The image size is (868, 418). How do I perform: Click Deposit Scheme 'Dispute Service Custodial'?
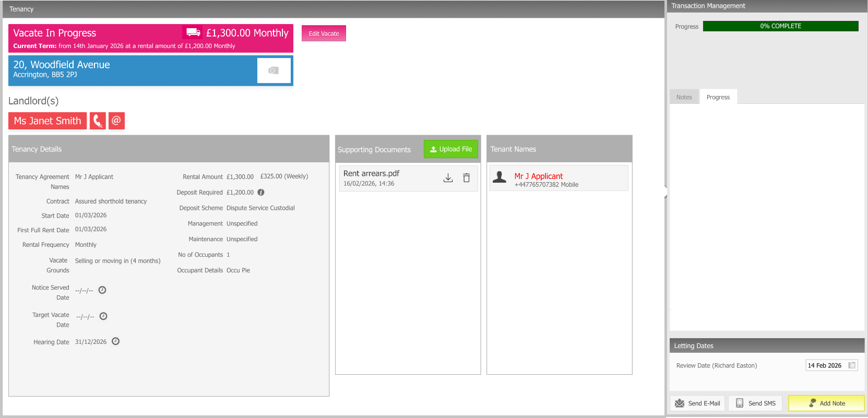click(x=260, y=208)
